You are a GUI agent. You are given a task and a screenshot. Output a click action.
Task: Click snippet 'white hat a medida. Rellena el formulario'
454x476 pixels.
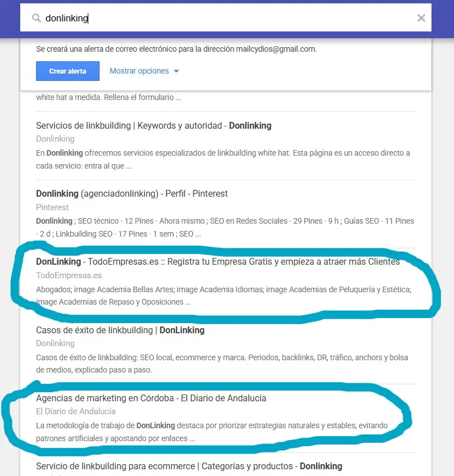click(109, 97)
